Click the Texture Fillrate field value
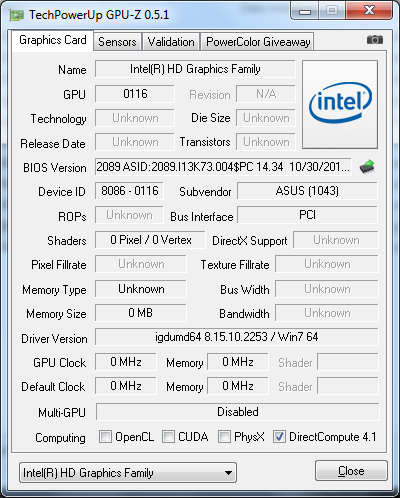The height and width of the screenshot is (498, 400). click(327, 264)
